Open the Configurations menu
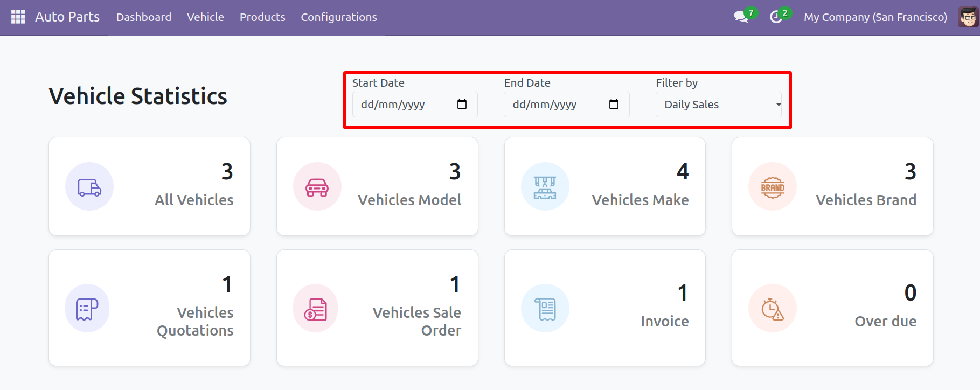The width and height of the screenshot is (980, 390). [x=339, y=17]
